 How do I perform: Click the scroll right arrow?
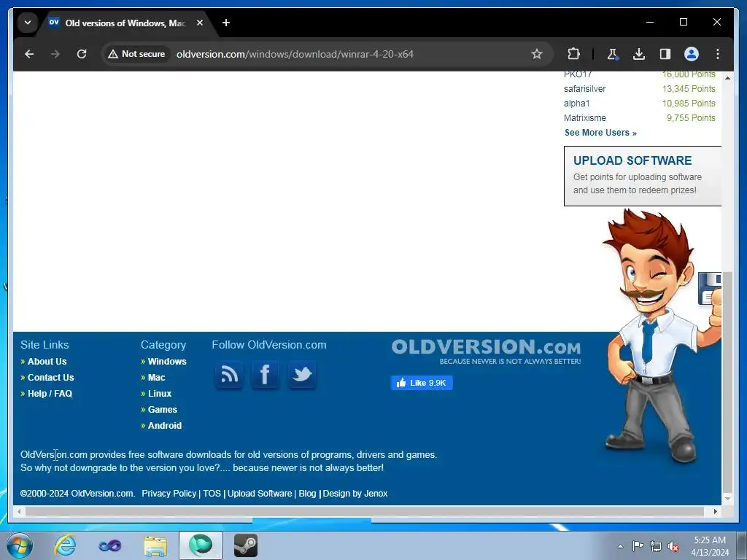pyautogui.click(x=715, y=511)
